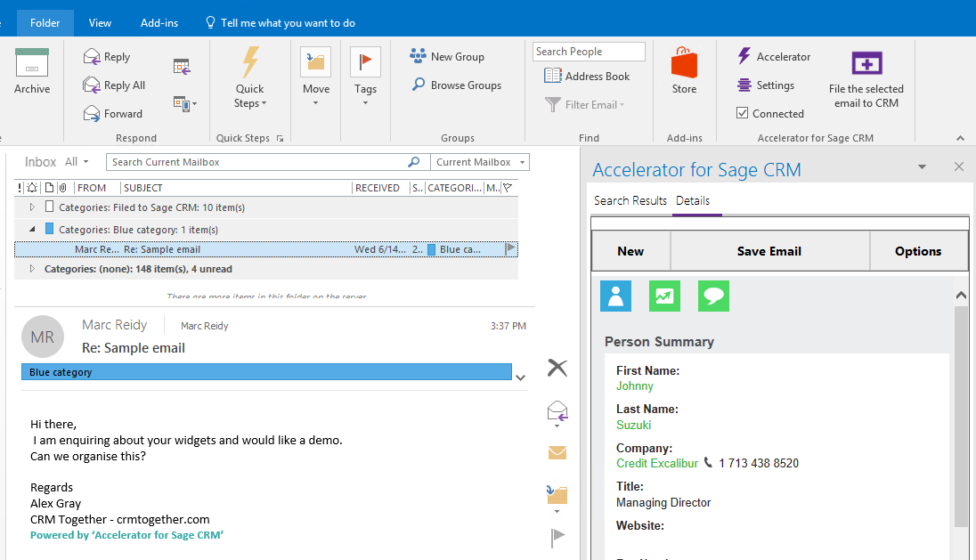976x560 pixels.
Task: Collapse the Blue category group
Action: 32,230
